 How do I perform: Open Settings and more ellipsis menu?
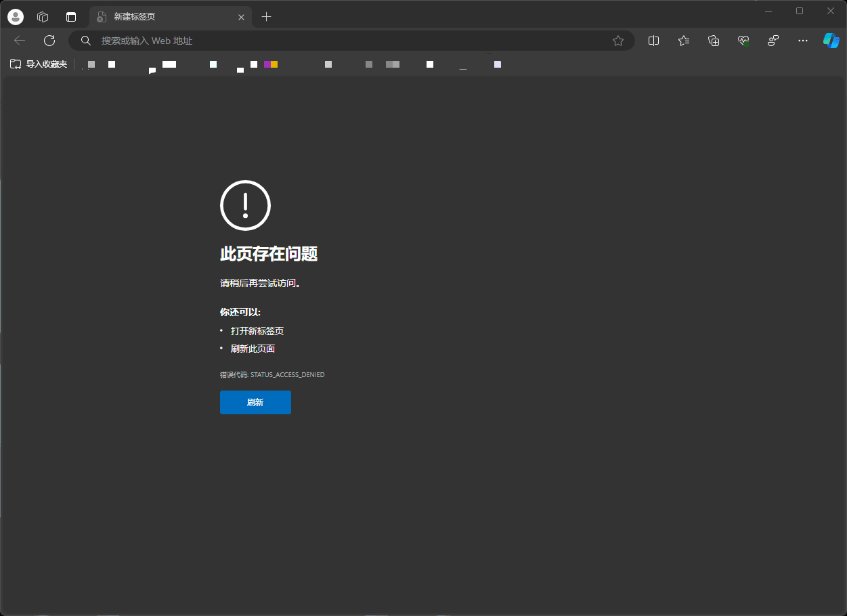803,41
